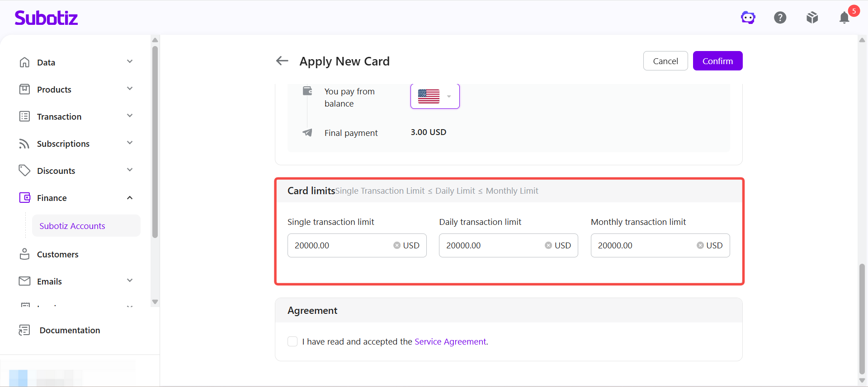Open the notifications bell

(x=844, y=18)
